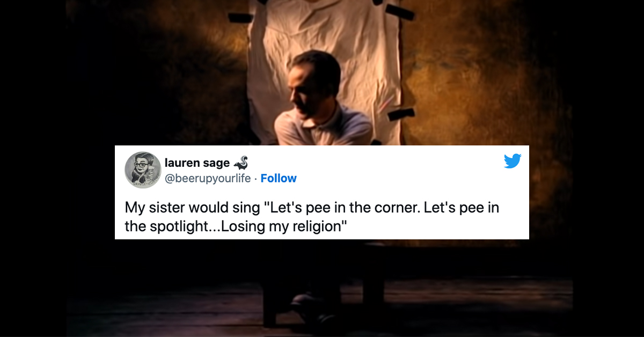Click the word "spotlight" in the tweet
The image size is (644, 337).
173,226
